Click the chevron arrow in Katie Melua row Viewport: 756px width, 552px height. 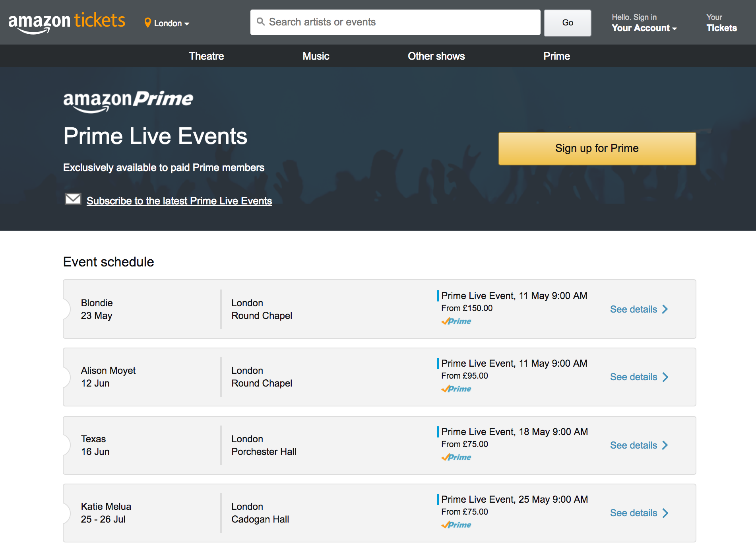[665, 513]
